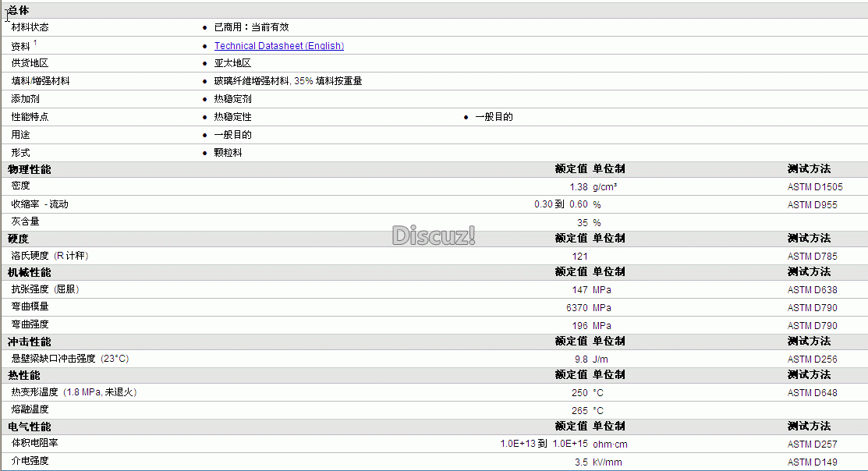
Task: Click the '性能特点' row label
Action: click(x=30, y=117)
